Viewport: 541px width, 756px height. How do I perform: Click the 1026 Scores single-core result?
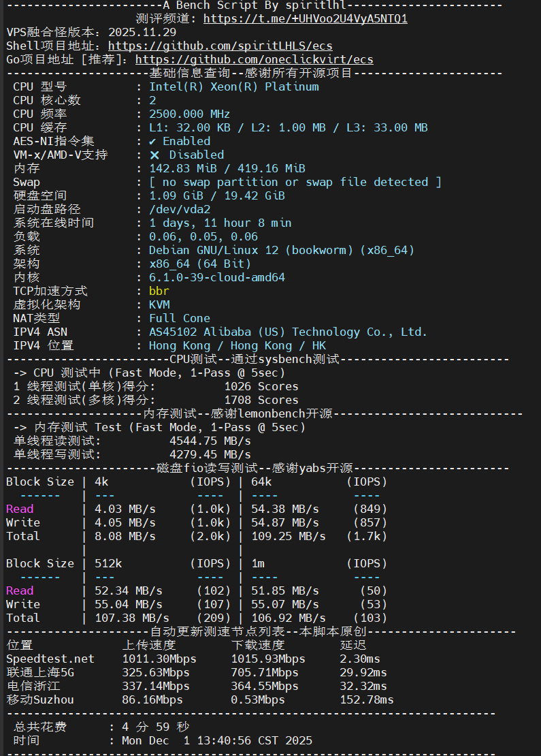[x=261, y=387]
